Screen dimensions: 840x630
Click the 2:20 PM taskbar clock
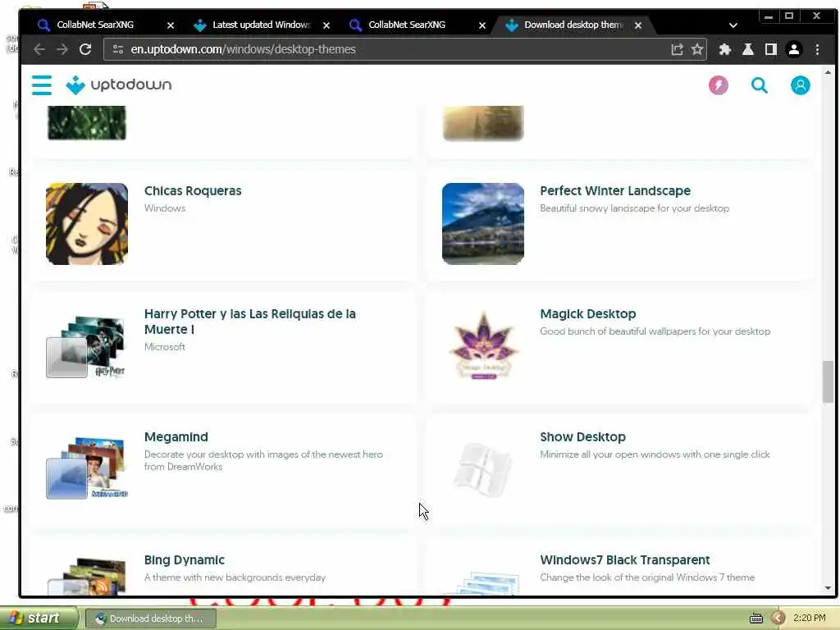pyautogui.click(x=810, y=619)
